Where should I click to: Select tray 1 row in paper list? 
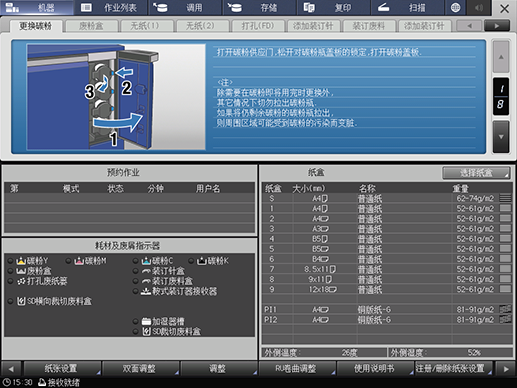coord(387,209)
